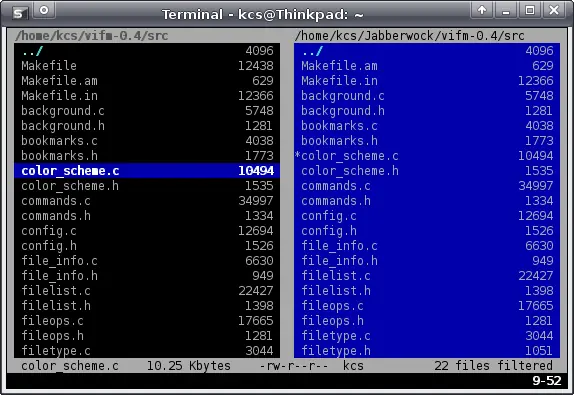Viewport: 574px width, 395px height.
Task: Select filetype.c in the right pane
Action: point(427,336)
